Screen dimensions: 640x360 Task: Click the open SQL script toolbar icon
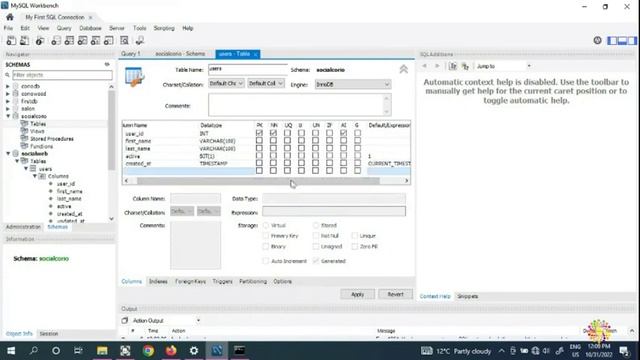point(24,40)
